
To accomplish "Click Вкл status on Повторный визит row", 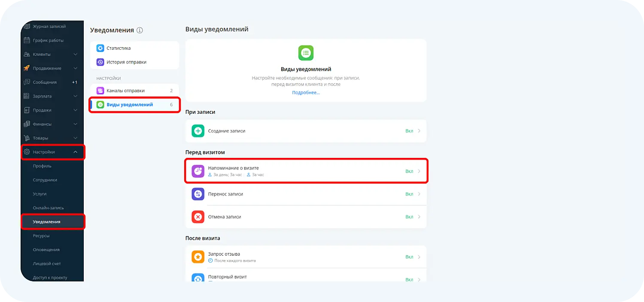I will (409, 280).
